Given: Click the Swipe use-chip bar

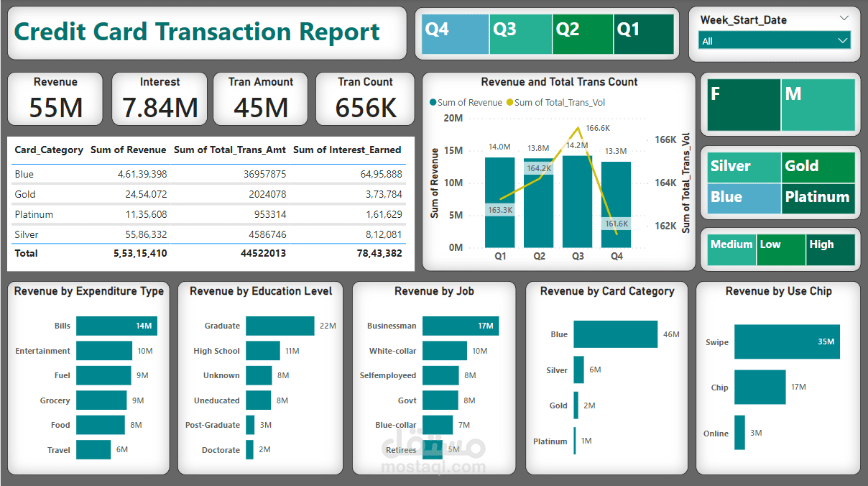Looking at the screenshot, I should pos(787,342).
